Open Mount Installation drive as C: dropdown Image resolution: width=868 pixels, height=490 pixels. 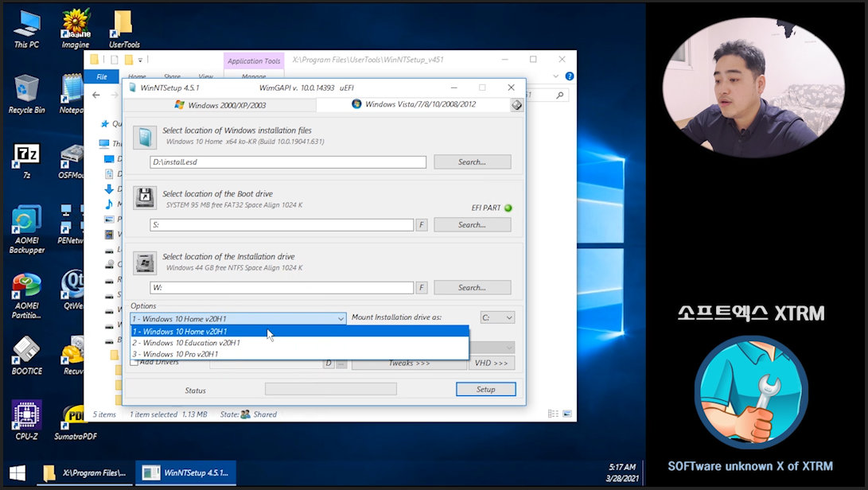click(x=497, y=318)
